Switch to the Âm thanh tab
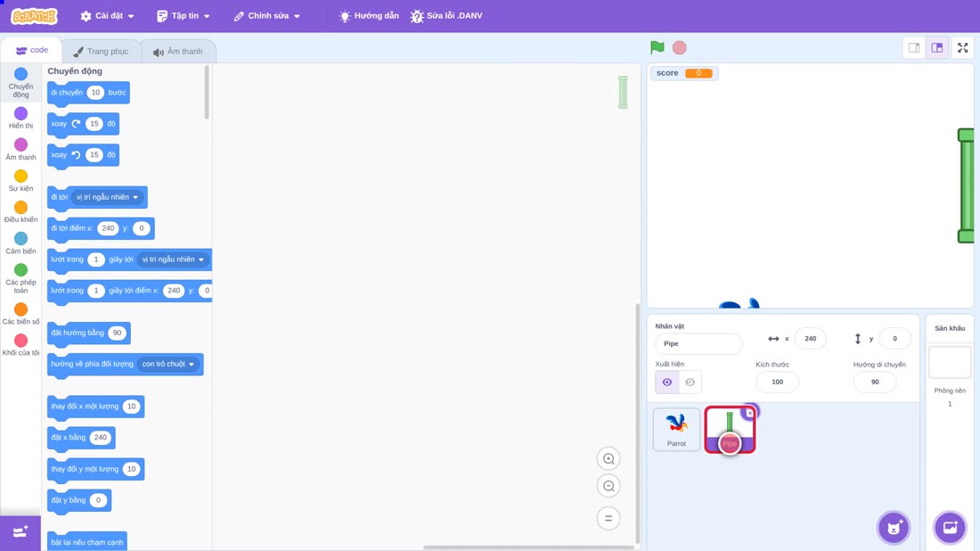The image size is (980, 551). [178, 52]
